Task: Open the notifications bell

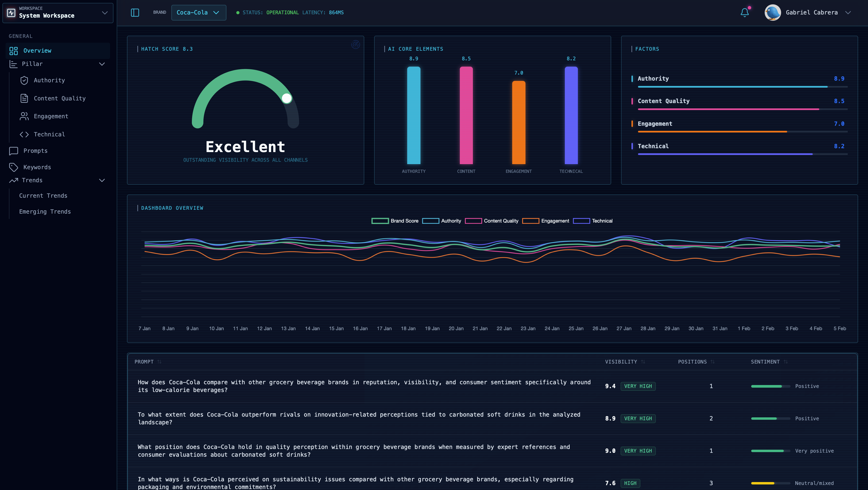Action: tap(745, 13)
